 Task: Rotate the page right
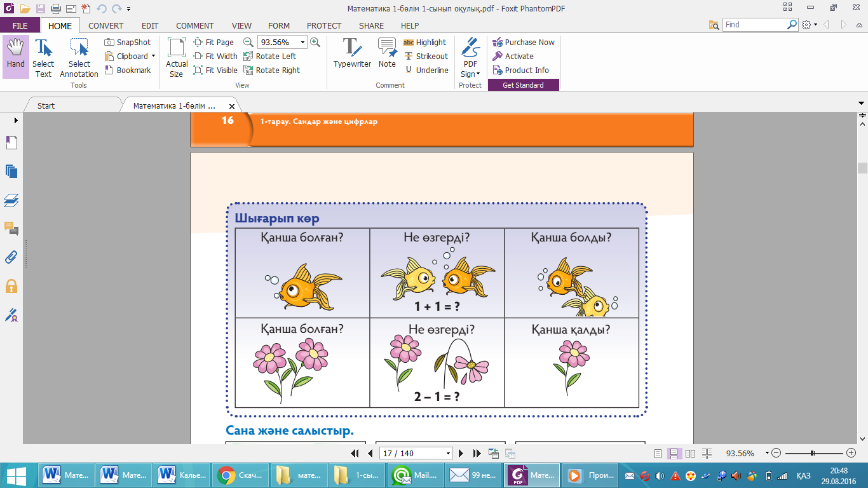click(x=272, y=70)
